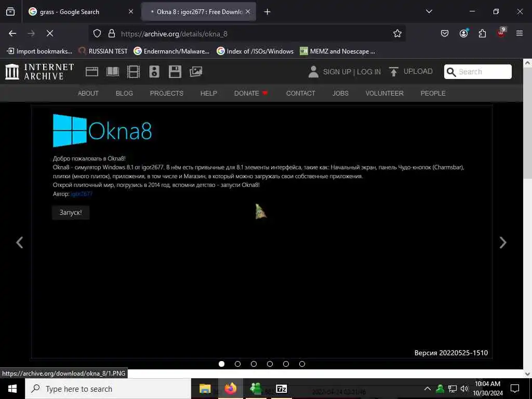532x399 pixels.
Task: Click SIGN UP link
Action: pos(337,72)
